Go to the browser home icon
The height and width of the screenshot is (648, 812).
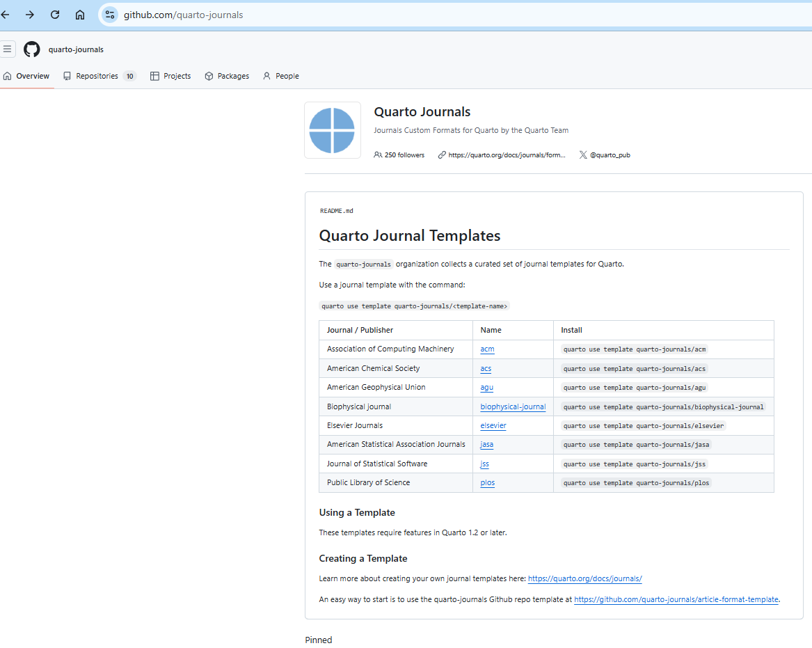pos(80,15)
